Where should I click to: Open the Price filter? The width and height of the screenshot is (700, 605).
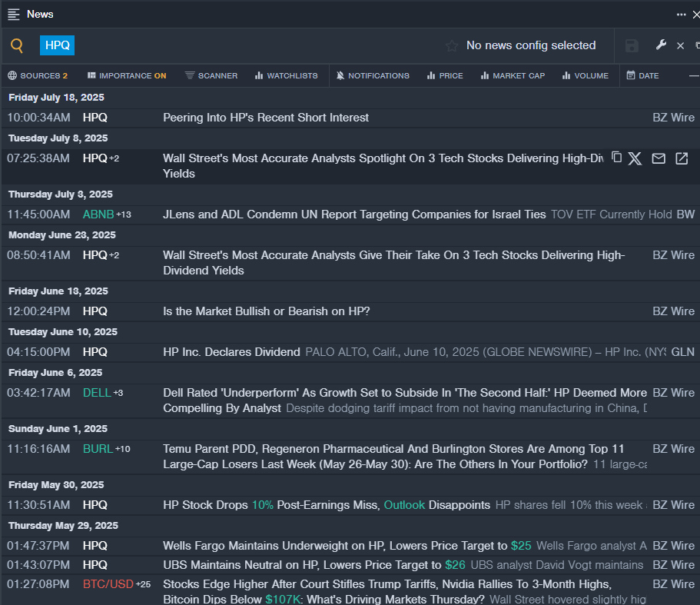point(445,75)
